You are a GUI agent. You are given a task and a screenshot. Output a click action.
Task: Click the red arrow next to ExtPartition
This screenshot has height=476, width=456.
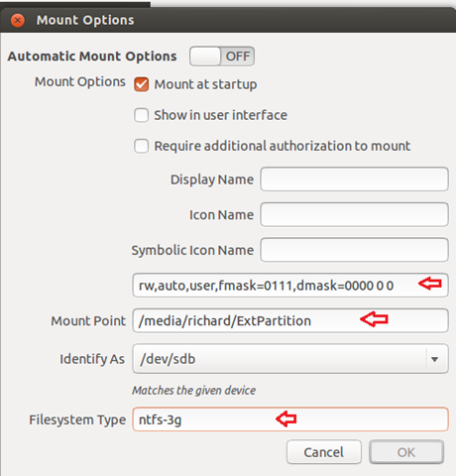point(374,319)
